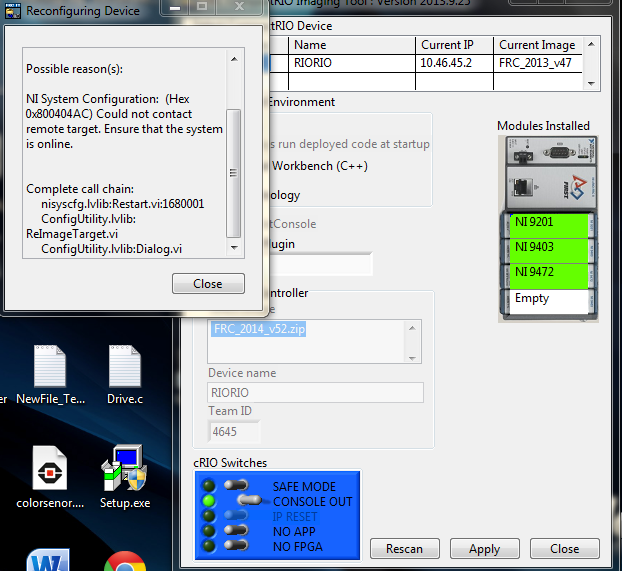Click the lit CONSOLE OUT indicator LED

(x=209, y=500)
